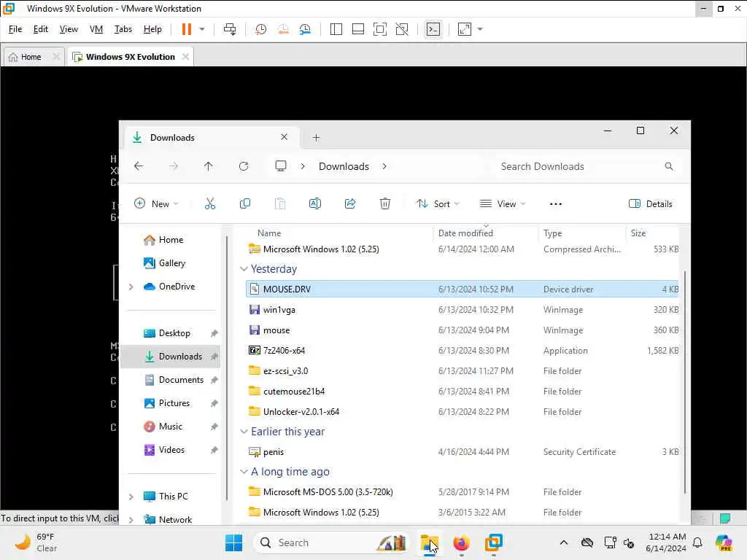Image resolution: width=747 pixels, height=560 pixels.
Task: Open the VMware Edit menu
Action: [x=41, y=29]
